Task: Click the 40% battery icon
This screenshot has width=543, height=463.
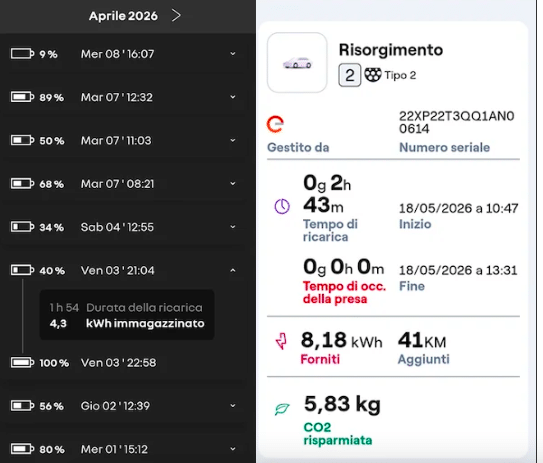Action: [x=22, y=270]
